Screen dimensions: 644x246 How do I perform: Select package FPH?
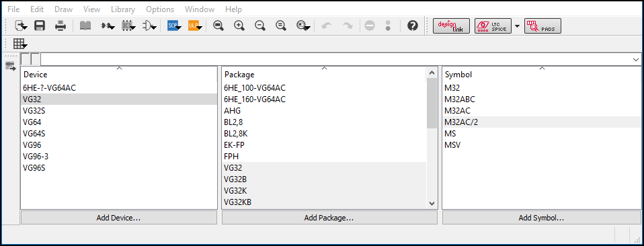(x=324, y=157)
